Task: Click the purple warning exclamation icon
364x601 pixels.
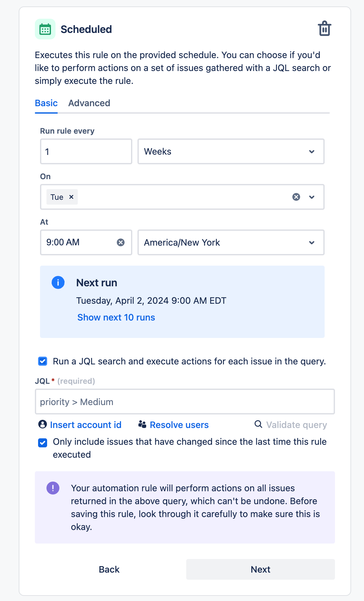Action: [x=53, y=488]
